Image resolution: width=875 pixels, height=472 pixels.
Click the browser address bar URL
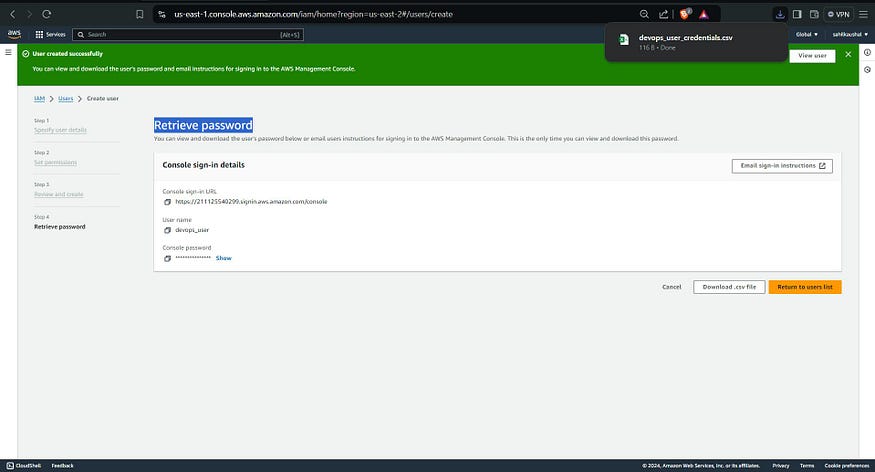(313, 15)
